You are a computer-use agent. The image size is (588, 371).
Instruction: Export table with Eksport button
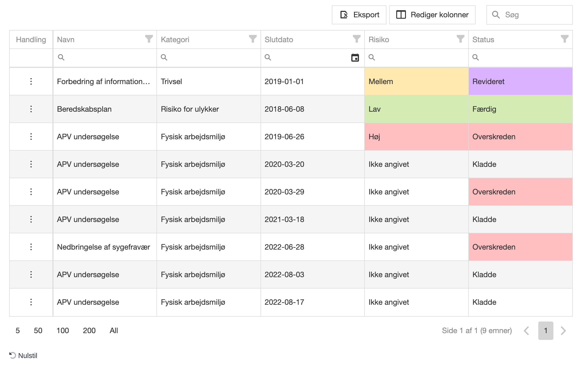tap(359, 15)
